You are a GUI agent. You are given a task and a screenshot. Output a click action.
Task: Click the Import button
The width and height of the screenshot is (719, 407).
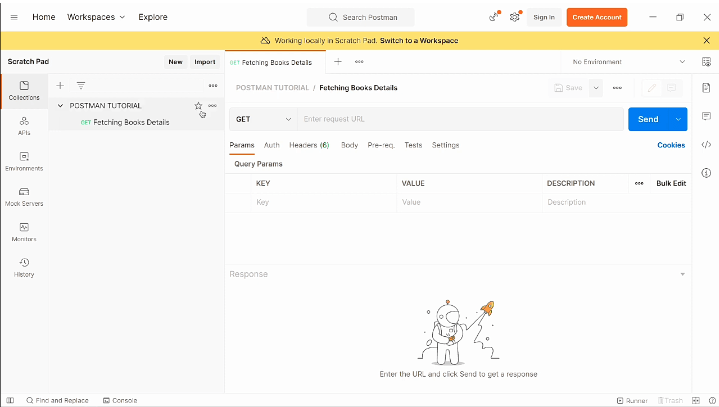coord(205,62)
